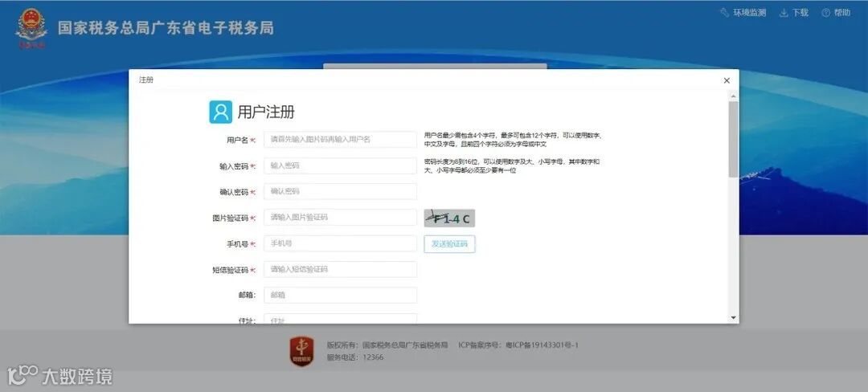The image size is (868, 392).
Task: Click the national tax emblem logo
Action: (x=31, y=29)
